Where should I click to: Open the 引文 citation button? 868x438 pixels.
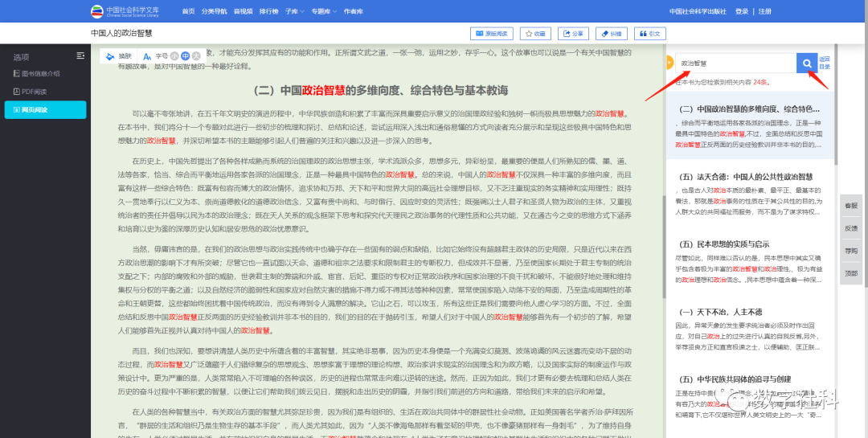tap(650, 34)
